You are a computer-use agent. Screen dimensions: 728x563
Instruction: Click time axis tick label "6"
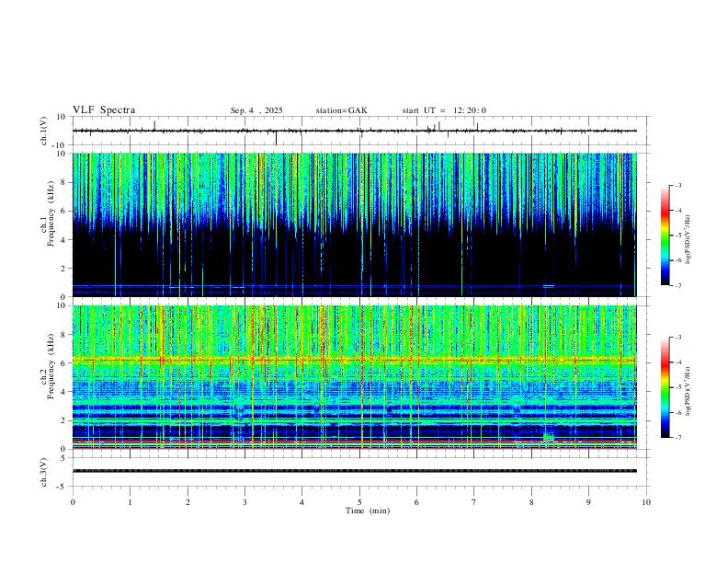click(x=416, y=502)
